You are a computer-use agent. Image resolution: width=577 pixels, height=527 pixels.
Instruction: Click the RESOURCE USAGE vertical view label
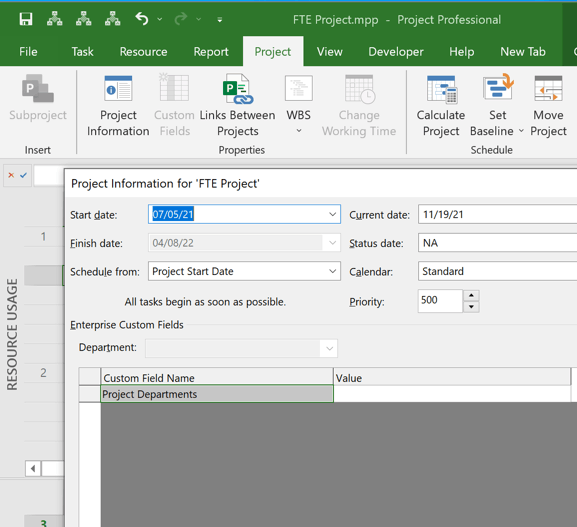pyautogui.click(x=13, y=334)
